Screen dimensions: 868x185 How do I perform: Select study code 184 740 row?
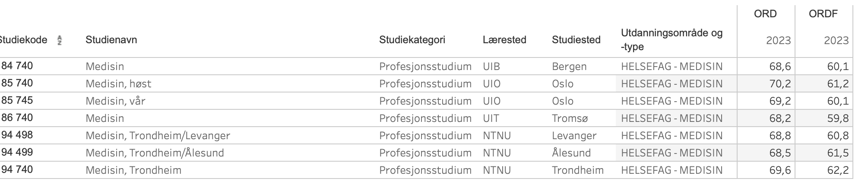[x=426, y=66]
